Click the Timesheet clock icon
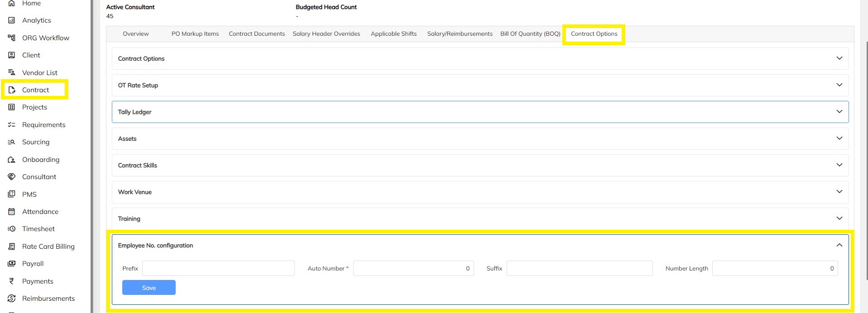Image resolution: width=868 pixels, height=313 pixels. tap(12, 229)
